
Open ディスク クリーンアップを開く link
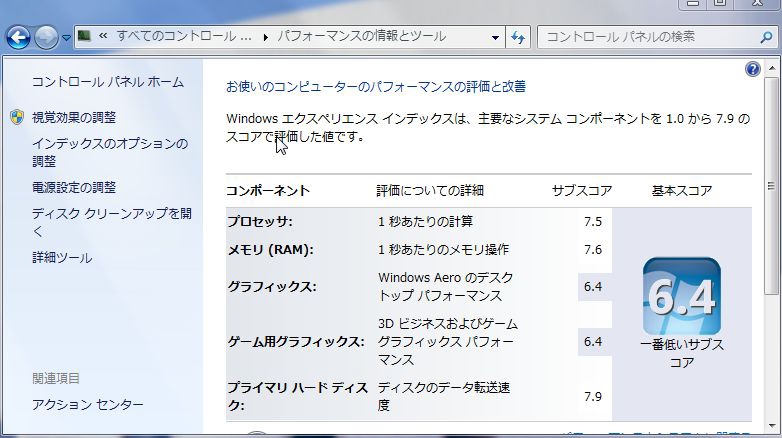(112, 222)
